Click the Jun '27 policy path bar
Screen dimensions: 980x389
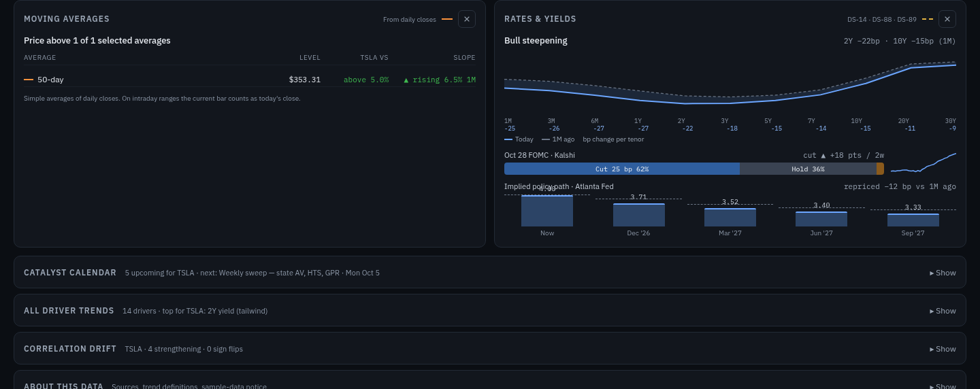click(821, 219)
